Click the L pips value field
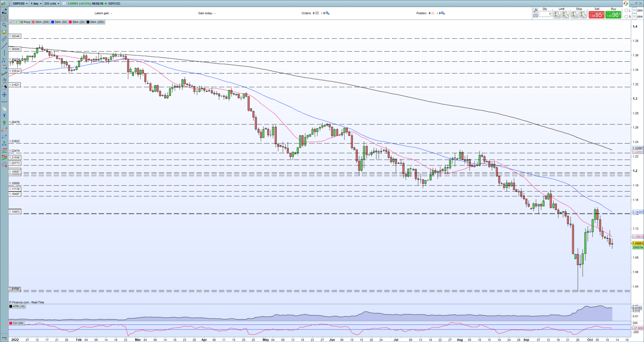 pos(634,10)
